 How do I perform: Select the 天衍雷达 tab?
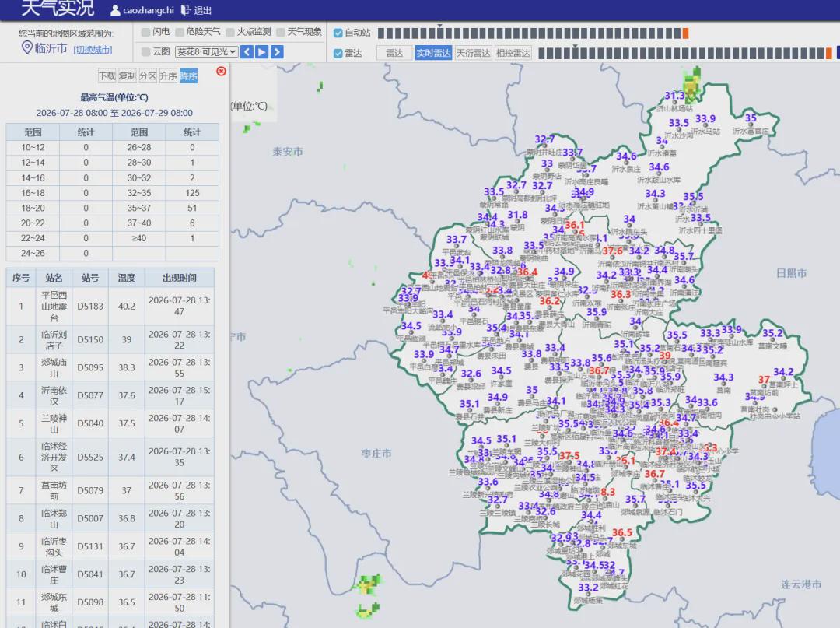[x=473, y=53]
